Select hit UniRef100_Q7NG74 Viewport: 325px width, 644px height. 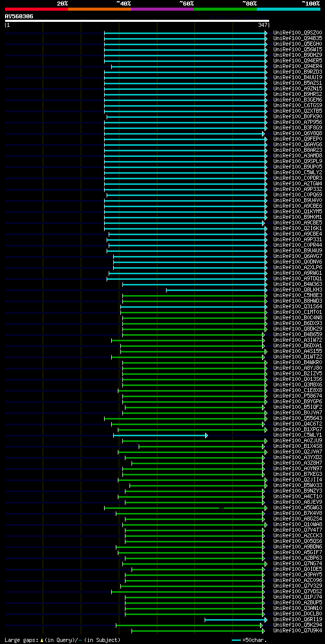(x=298, y=563)
